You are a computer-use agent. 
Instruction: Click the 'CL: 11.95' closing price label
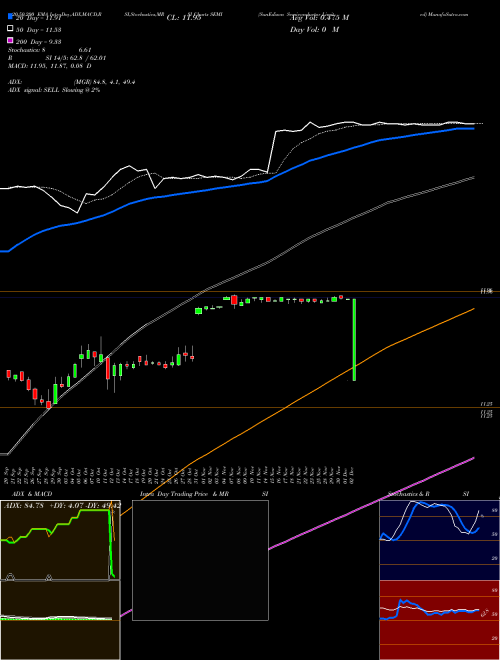point(184,18)
